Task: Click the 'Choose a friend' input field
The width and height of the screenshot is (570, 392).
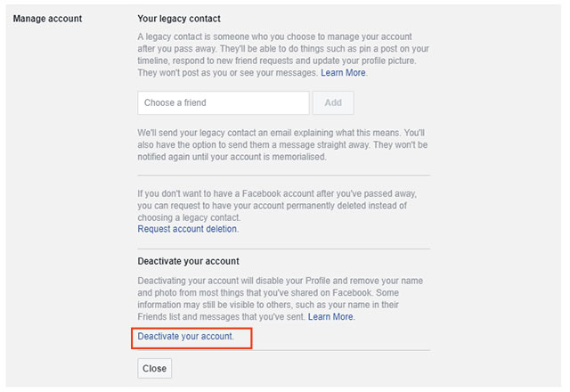Action: click(x=224, y=103)
